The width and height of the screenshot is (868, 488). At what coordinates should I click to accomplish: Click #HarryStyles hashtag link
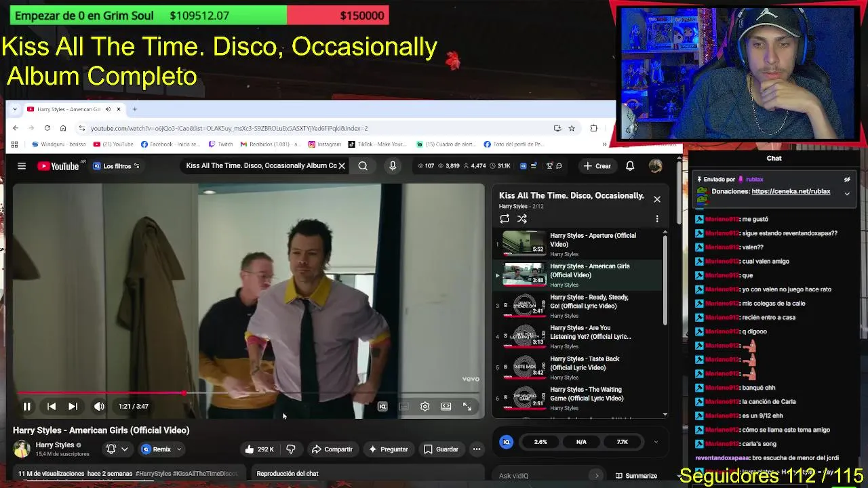tap(153, 474)
